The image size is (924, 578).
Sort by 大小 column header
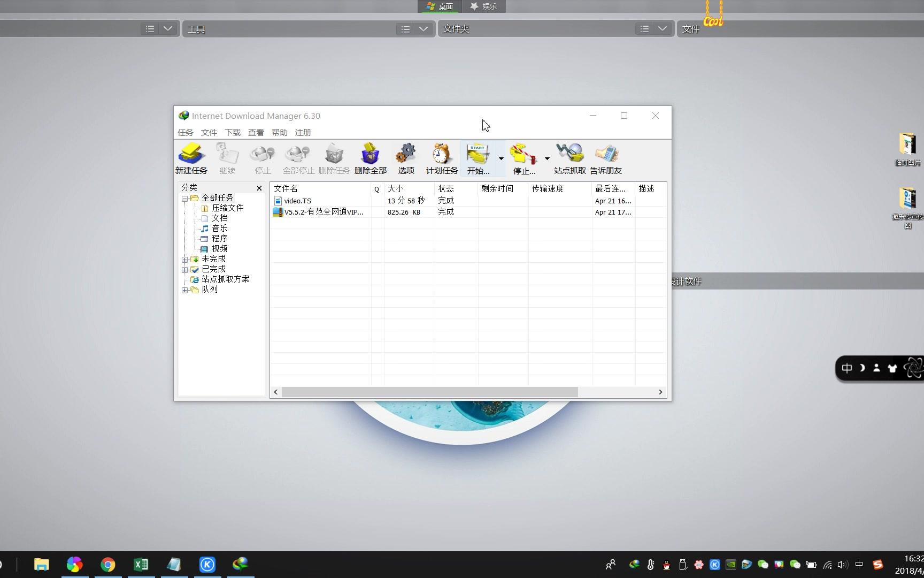click(x=410, y=188)
